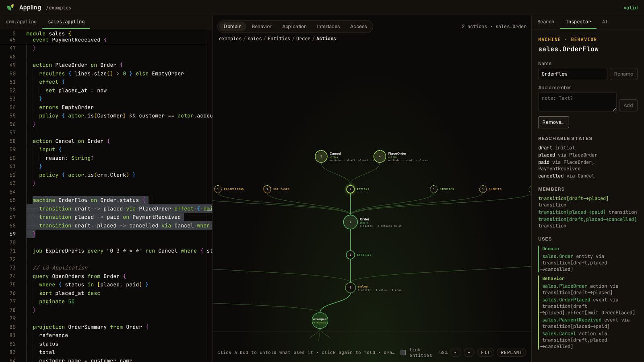644x362 pixels.
Task: Open the Interfaces layer tab
Action: [x=328, y=27]
